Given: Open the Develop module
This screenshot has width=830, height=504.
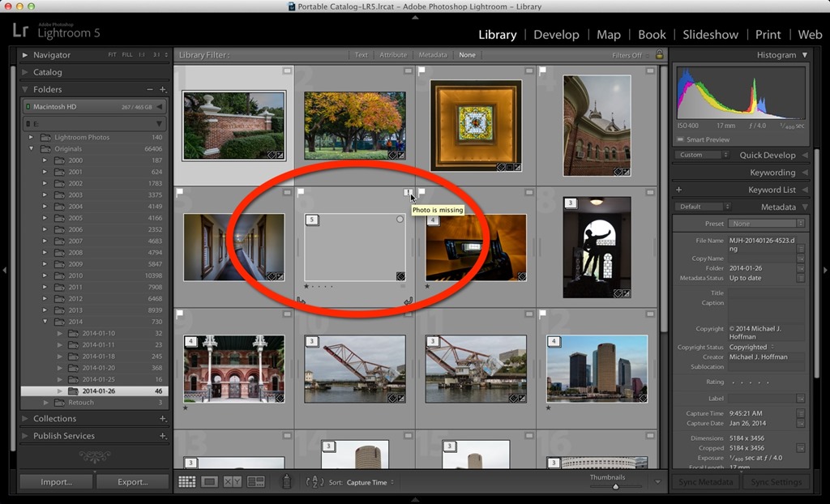Looking at the screenshot, I should point(556,35).
